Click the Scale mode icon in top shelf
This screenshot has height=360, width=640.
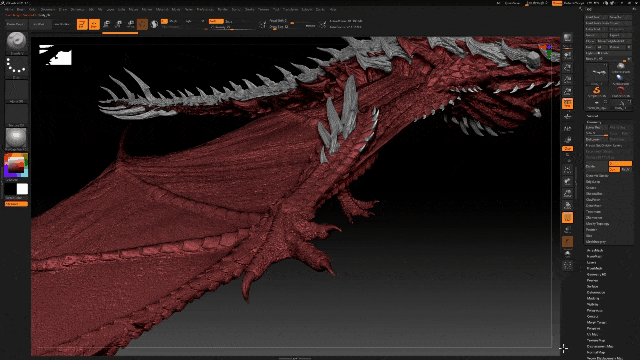click(118, 24)
